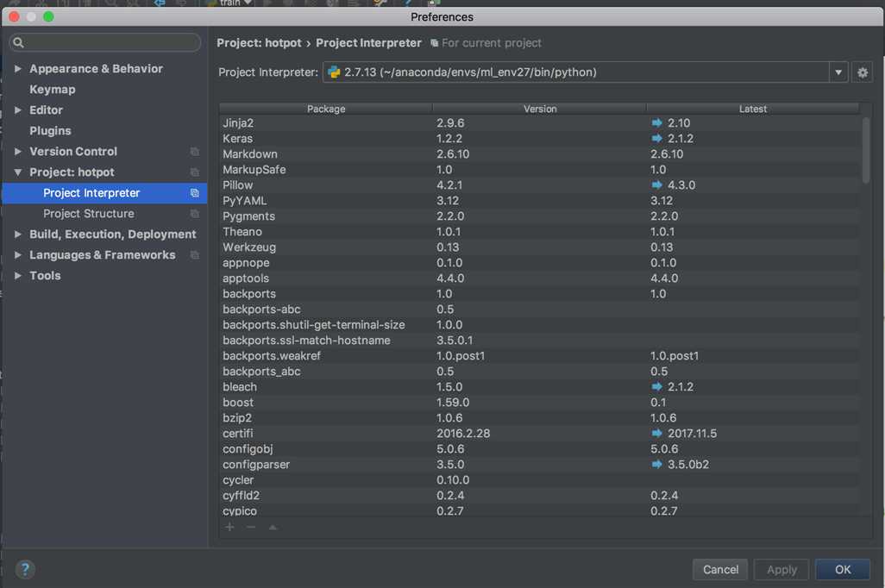Click the project-level icon beside Project Structure
This screenshot has width=885, height=588.
[x=195, y=213]
